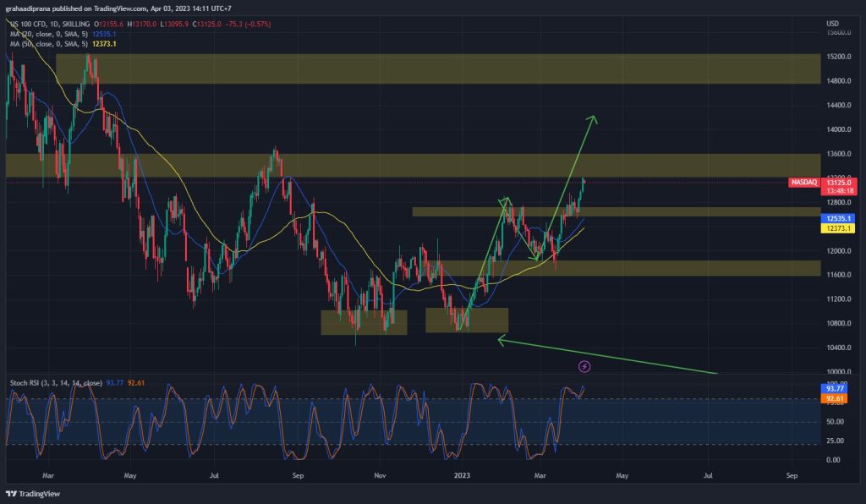Click the H13170.0 high value in legend
This screenshot has height=504, width=866.
(x=141, y=25)
